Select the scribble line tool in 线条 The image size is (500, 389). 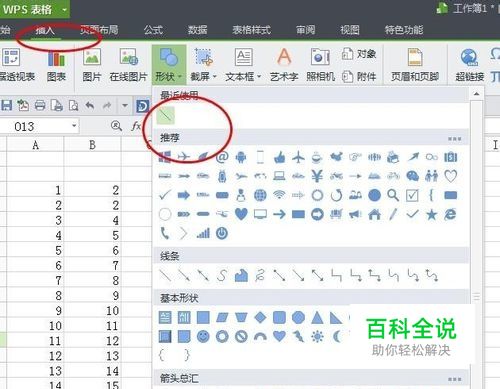coord(260,276)
